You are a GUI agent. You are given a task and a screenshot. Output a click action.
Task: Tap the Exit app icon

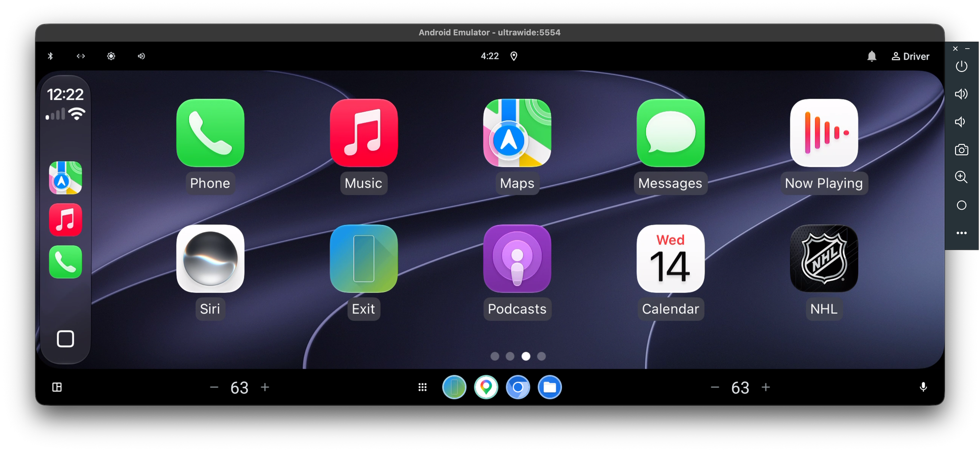click(x=364, y=259)
